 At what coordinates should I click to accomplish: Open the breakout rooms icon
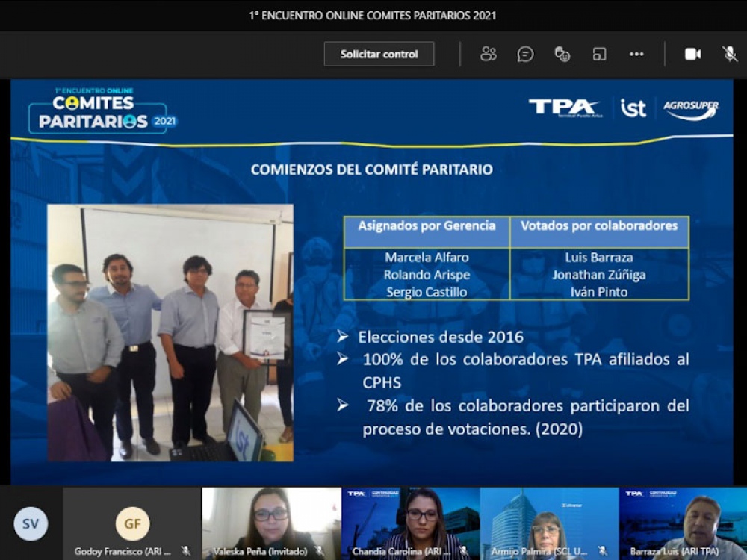pyautogui.click(x=599, y=54)
